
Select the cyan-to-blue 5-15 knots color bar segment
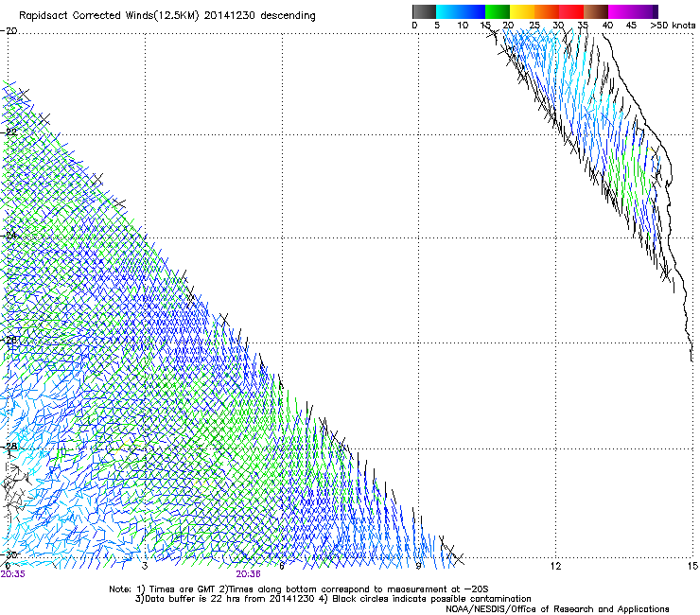(x=461, y=11)
